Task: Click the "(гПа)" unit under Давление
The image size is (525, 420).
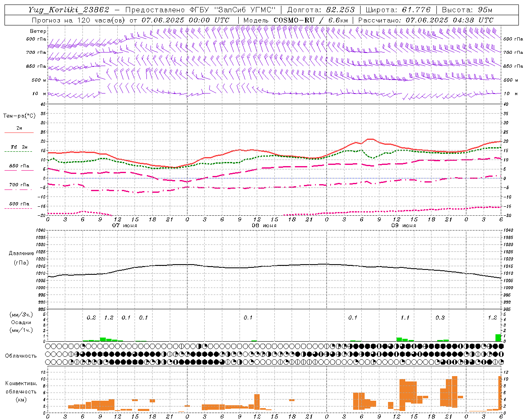Action: (21, 262)
